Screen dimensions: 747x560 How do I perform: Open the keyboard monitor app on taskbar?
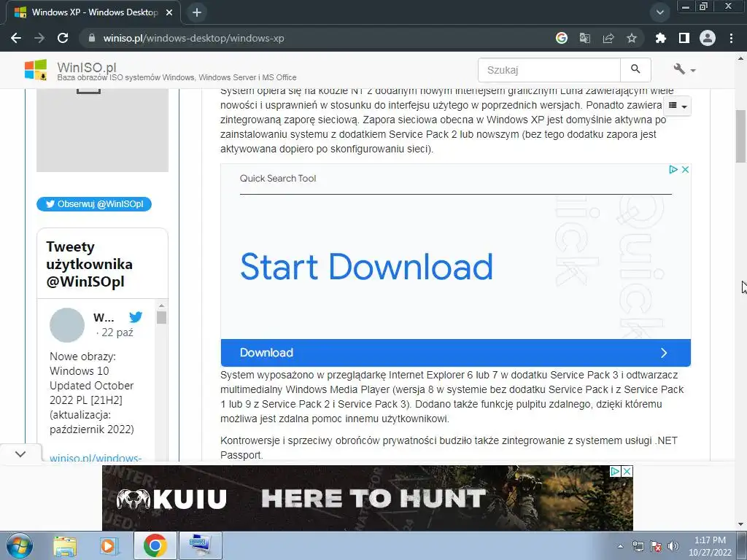200,545
